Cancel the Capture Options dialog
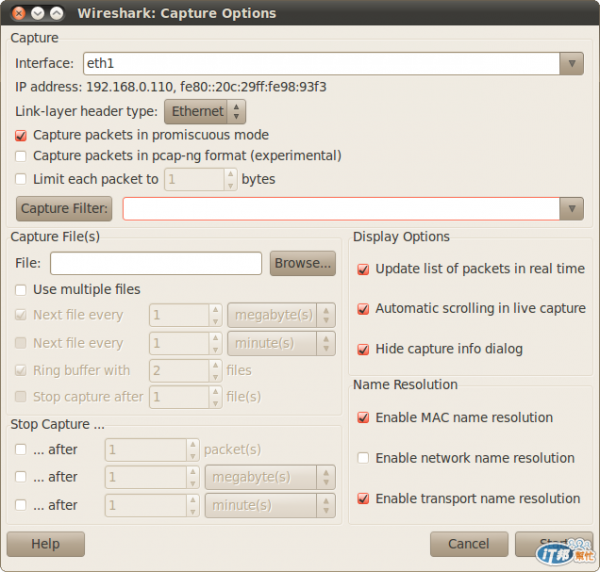Image resolution: width=600 pixels, height=572 pixels. point(469,544)
